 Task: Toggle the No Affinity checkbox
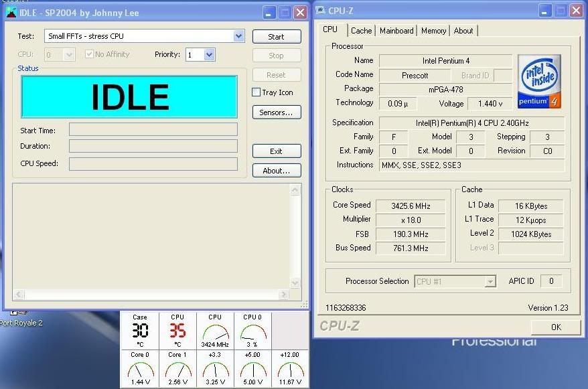(x=89, y=54)
